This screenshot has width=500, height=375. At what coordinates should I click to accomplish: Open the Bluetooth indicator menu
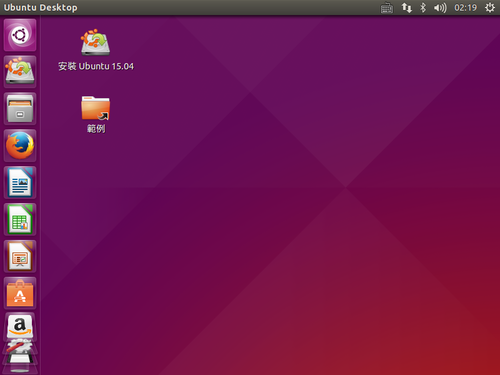(x=423, y=8)
